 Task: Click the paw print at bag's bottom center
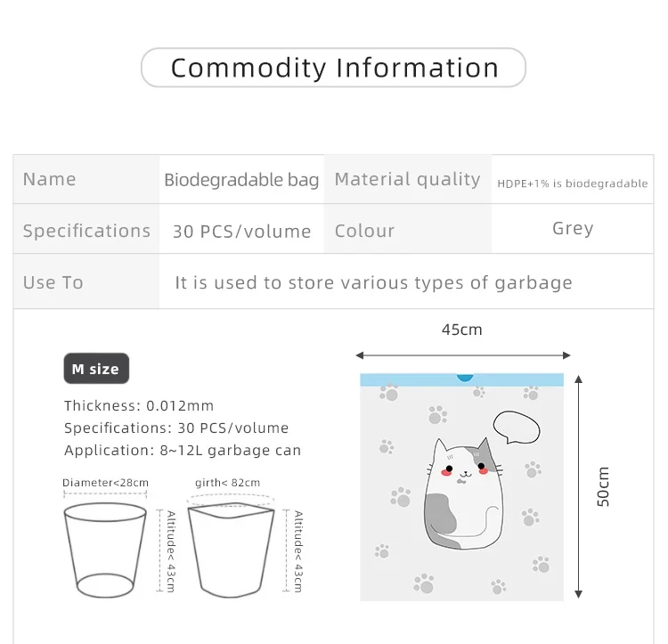point(424,583)
